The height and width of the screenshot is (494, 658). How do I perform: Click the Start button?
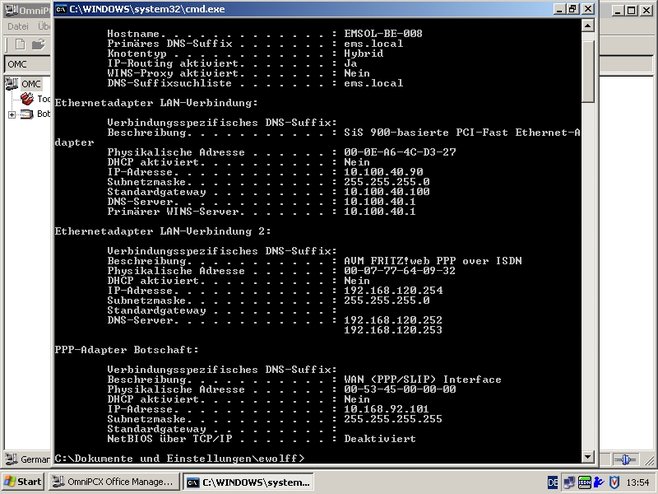23,482
